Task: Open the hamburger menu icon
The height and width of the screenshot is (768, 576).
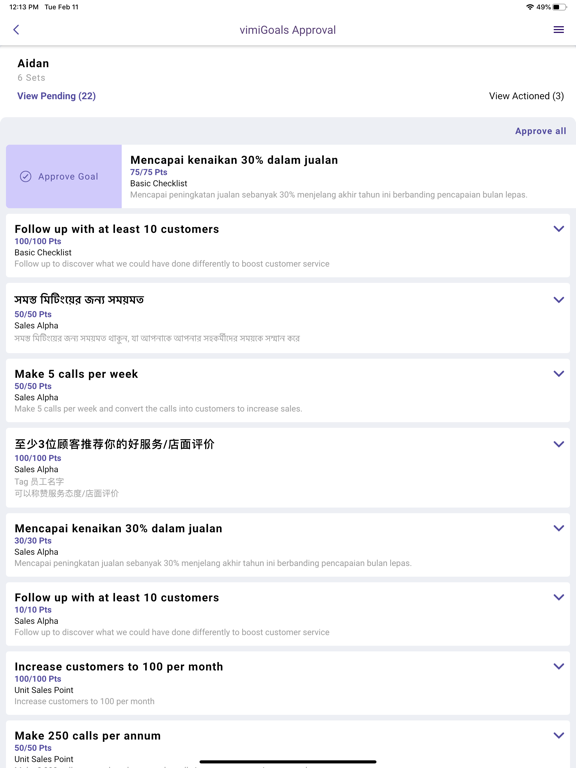Action: pyautogui.click(x=558, y=30)
